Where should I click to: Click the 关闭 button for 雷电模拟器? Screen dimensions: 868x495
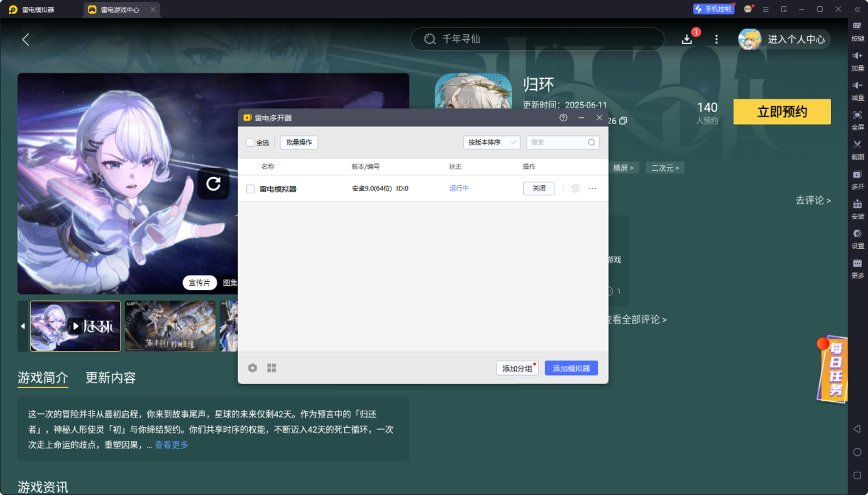pyautogui.click(x=539, y=189)
